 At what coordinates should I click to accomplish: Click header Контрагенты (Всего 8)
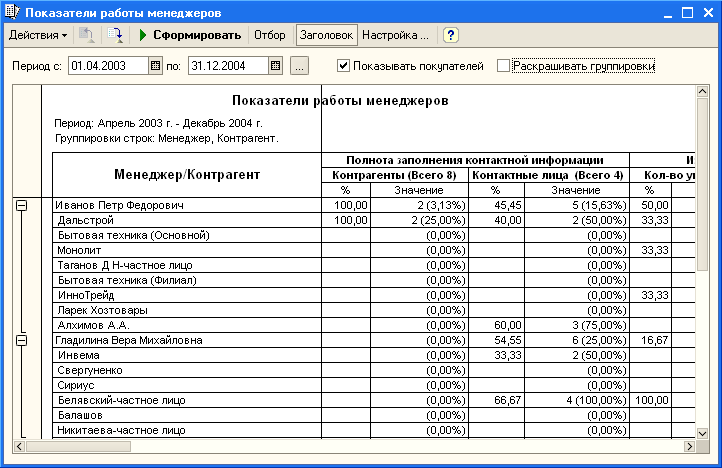395,175
